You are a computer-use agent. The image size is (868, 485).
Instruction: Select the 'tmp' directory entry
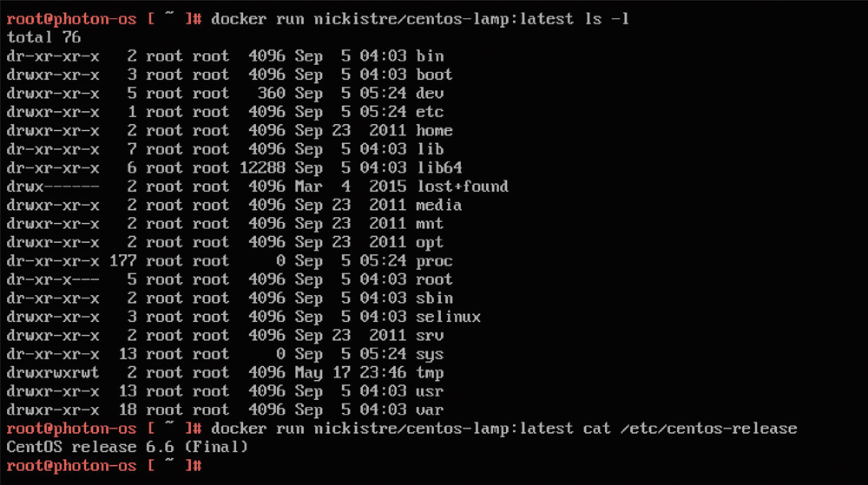click(x=226, y=373)
